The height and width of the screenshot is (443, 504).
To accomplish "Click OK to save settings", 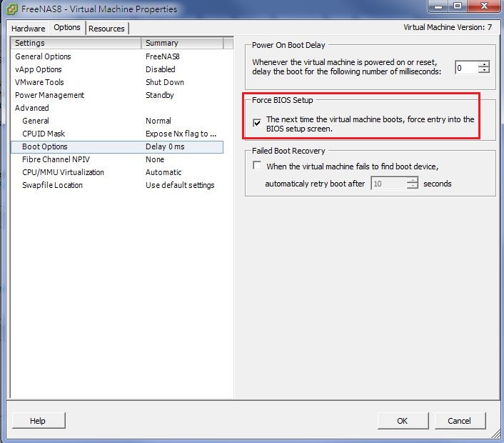I will [403, 420].
